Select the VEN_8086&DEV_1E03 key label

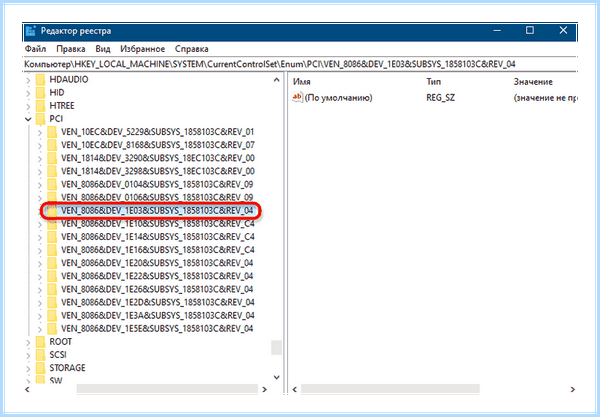157,211
